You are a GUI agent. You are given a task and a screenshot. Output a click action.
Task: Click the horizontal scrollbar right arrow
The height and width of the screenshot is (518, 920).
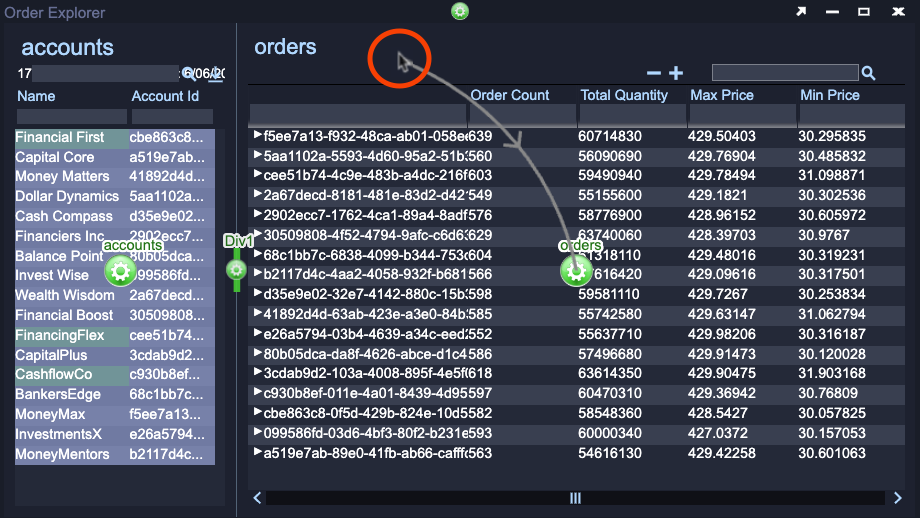point(897,497)
